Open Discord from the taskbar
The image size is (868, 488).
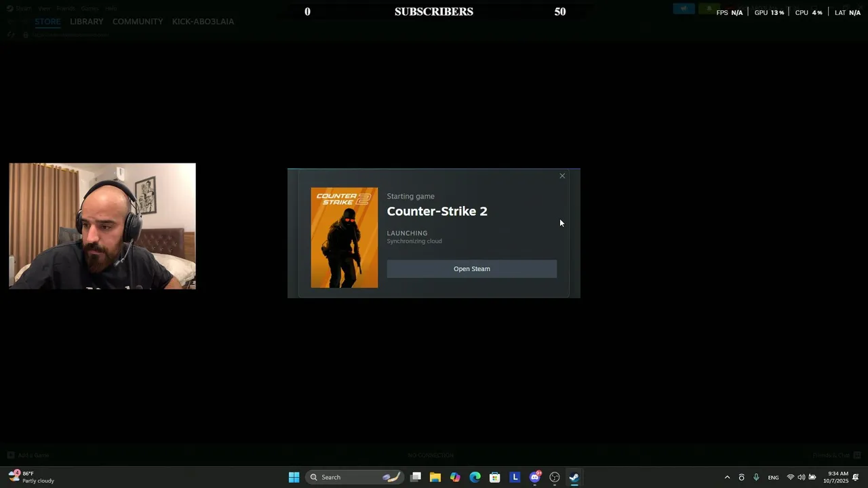[x=535, y=477]
